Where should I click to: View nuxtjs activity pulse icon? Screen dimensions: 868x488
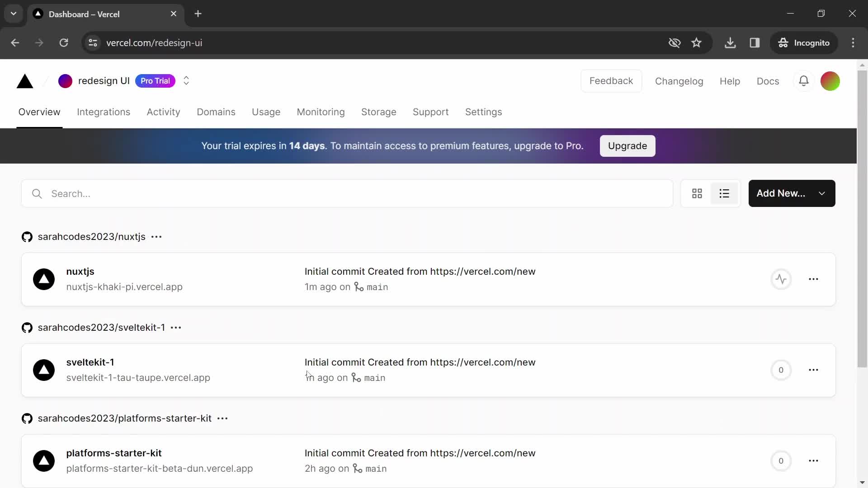click(x=781, y=279)
